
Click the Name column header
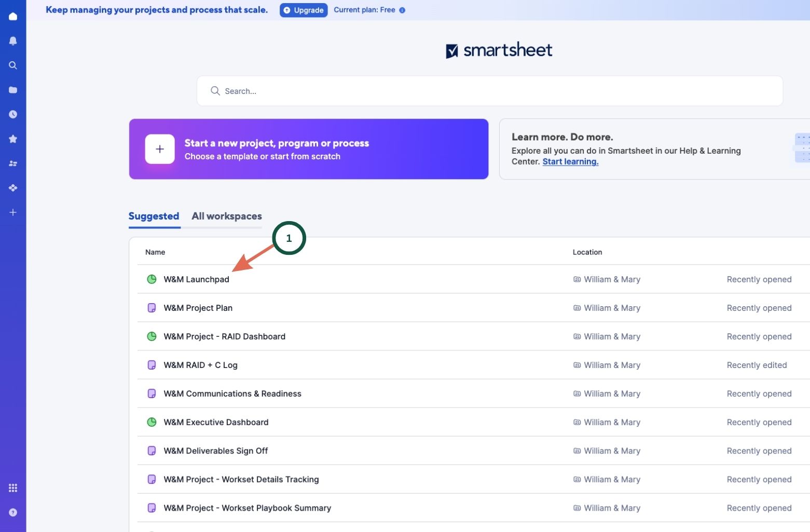[155, 252]
